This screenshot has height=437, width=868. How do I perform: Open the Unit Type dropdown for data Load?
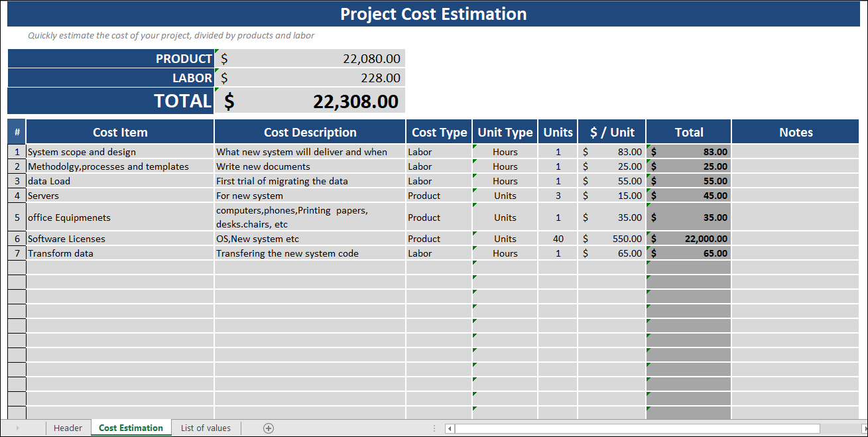505,180
